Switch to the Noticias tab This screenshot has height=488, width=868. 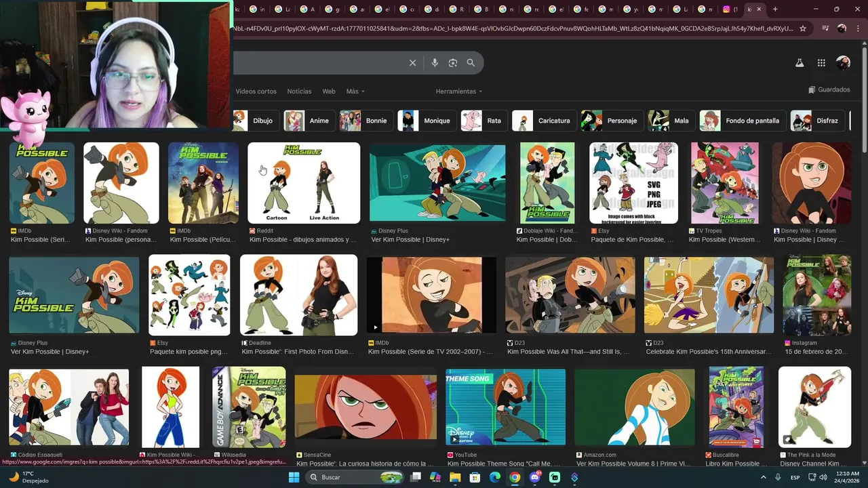299,91
